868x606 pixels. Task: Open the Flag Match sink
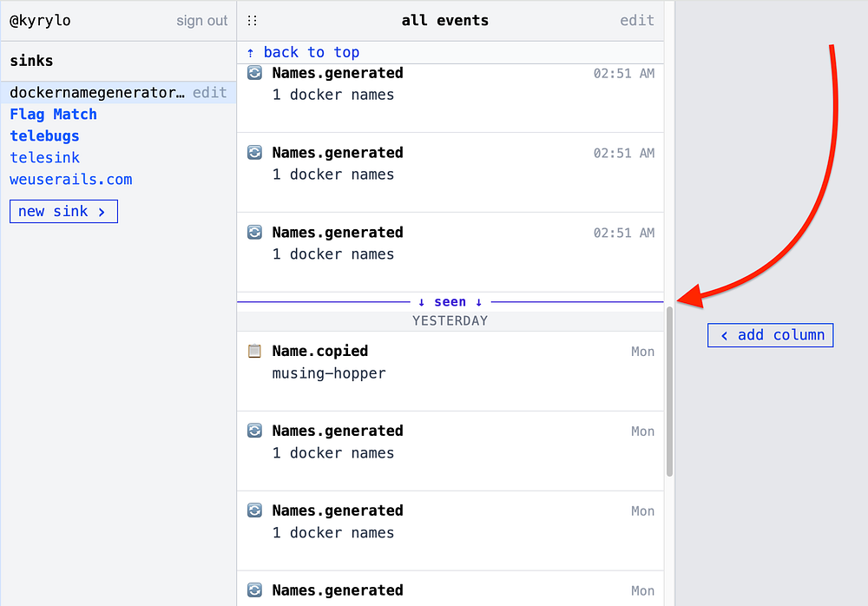tap(54, 114)
